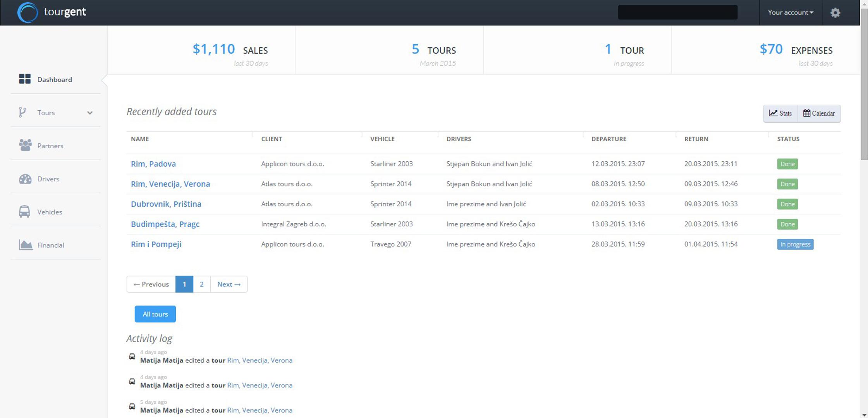
Task: Open the Your account dropdown
Action: click(790, 12)
